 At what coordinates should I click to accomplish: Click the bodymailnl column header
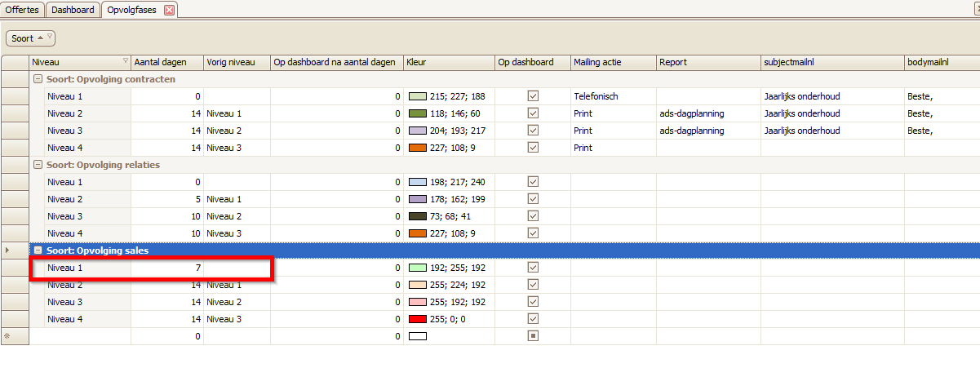(942, 62)
